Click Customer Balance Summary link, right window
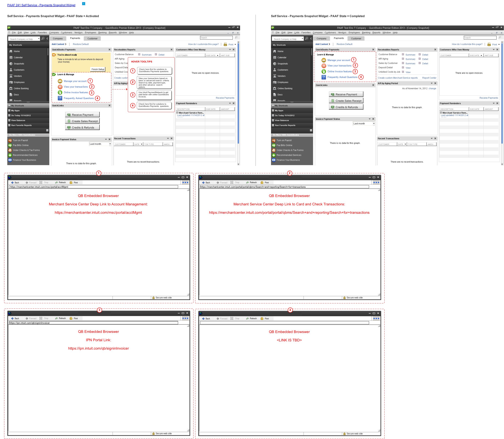The height and width of the screenshot is (439, 504). 410,55
